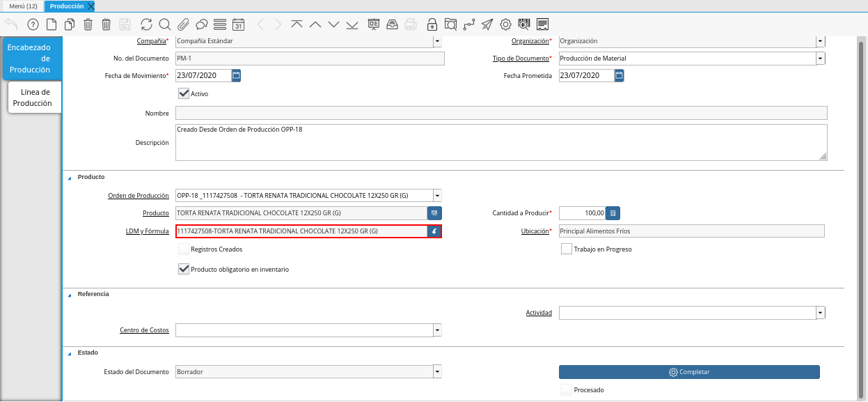
Task: Click the lock icon in toolbar
Action: click(x=432, y=24)
